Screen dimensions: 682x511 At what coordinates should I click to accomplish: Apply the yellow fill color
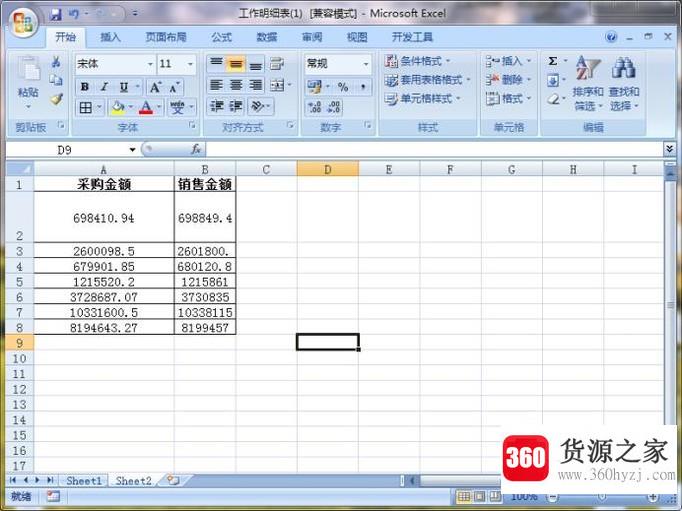118,107
